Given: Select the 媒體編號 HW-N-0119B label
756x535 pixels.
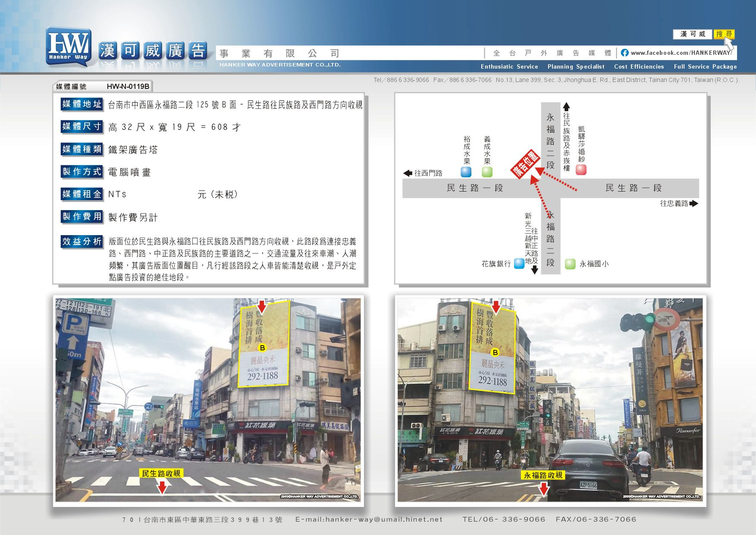Looking at the screenshot, I should (103, 86).
